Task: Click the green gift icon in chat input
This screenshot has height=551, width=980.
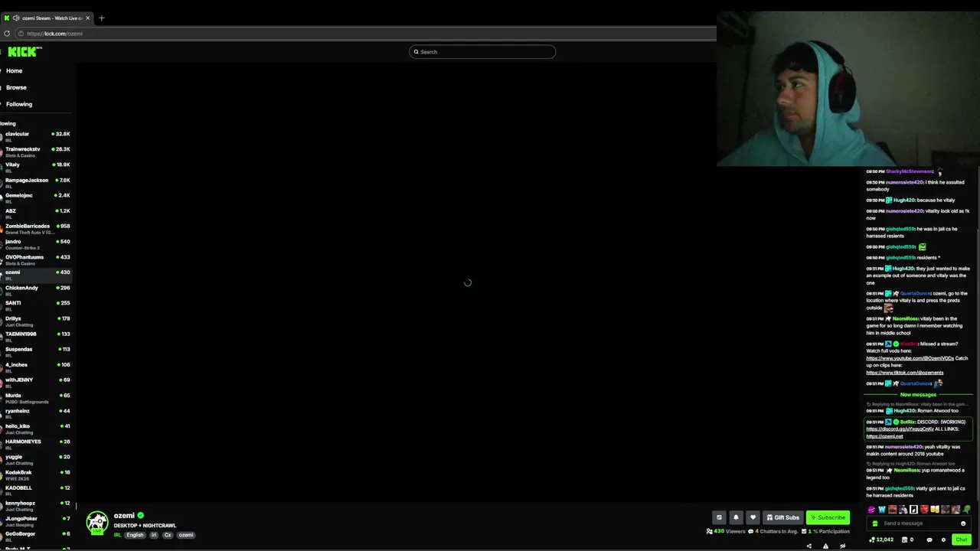Action: 875,523
